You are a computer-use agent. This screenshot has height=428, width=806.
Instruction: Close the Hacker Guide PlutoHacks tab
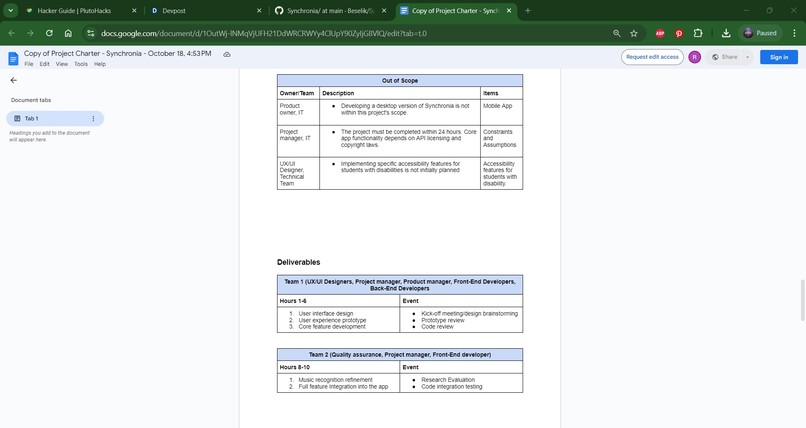pos(134,10)
